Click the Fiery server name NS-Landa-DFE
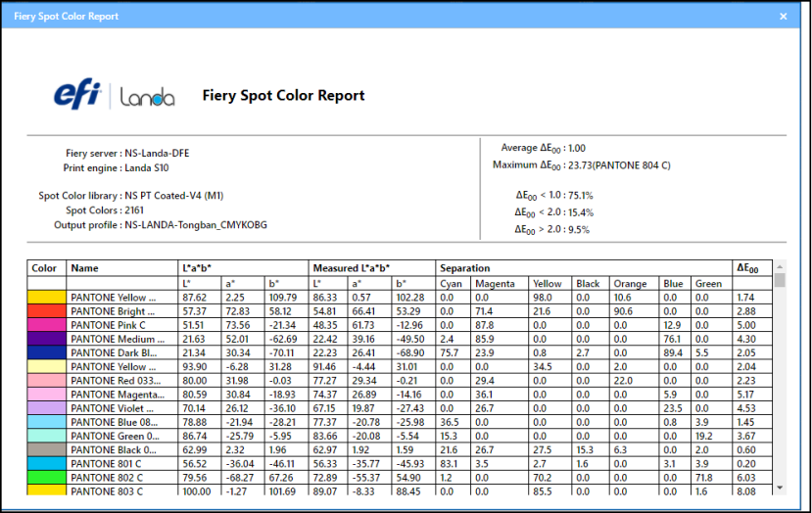This screenshot has height=513, width=812. [157, 154]
